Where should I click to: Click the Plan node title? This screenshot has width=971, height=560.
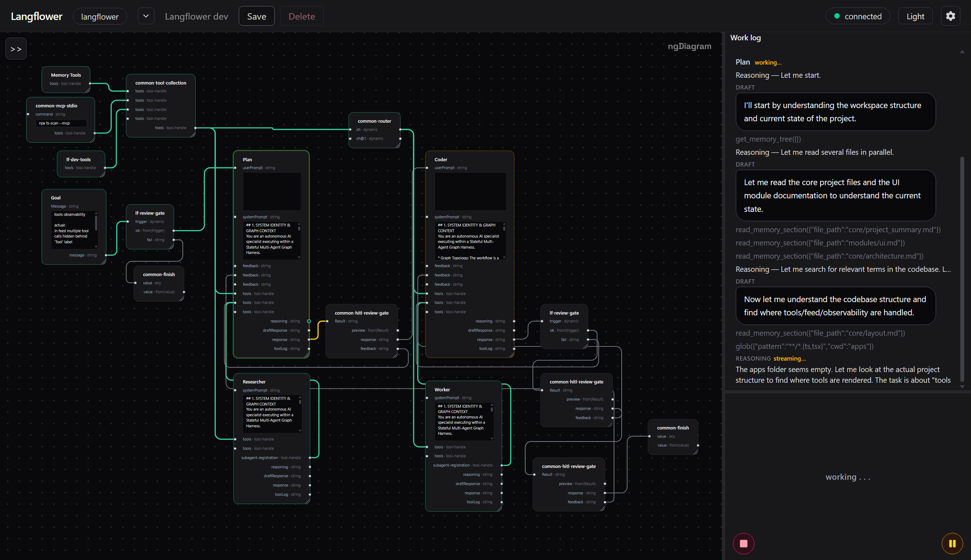click(247, 159)
